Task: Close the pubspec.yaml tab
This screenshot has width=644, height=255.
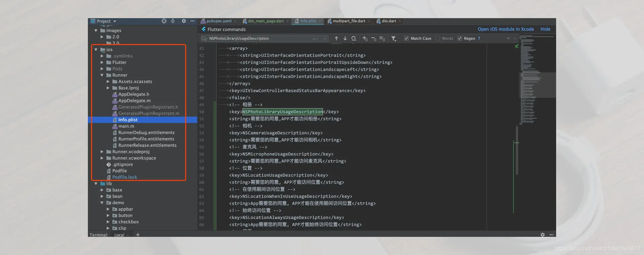Action: 235,21
